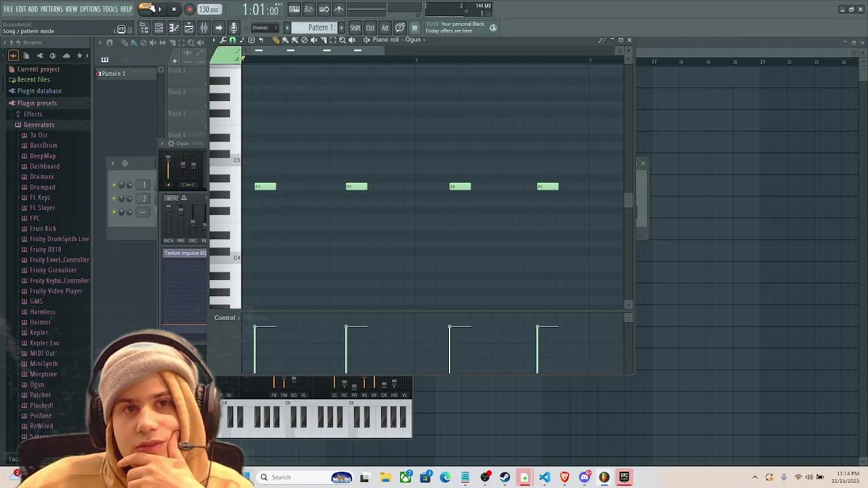
Task: Open the channel rack icon
Action: (x=159, y=28)
